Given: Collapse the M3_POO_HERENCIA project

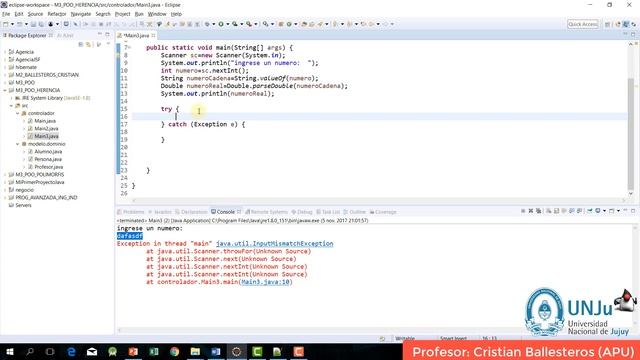Looking at the screenshot, I should click(x=5, y=90).
